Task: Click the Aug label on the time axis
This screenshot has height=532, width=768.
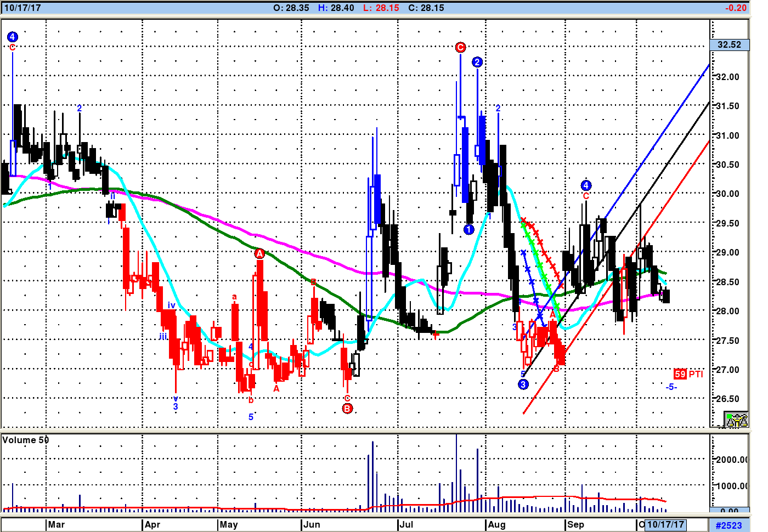Action: pos(496,524)
